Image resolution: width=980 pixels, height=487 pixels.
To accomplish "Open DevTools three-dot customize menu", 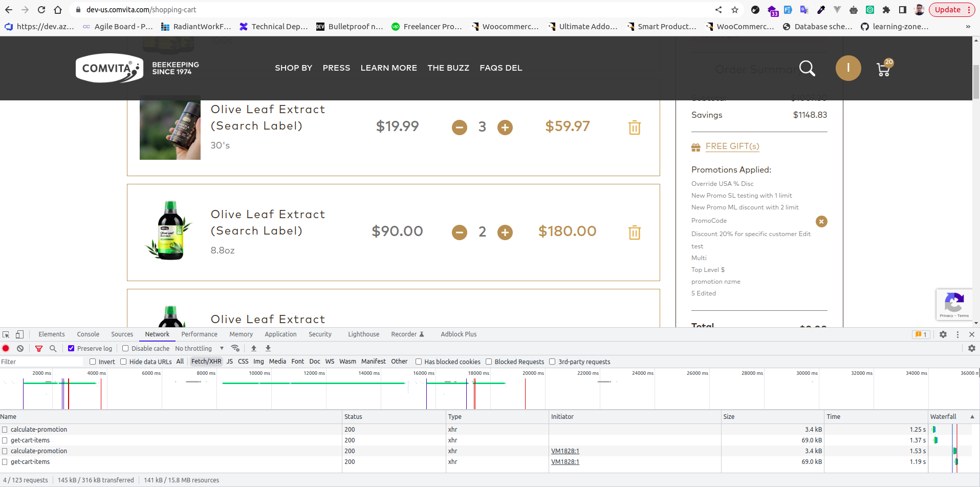I will 957,334.
